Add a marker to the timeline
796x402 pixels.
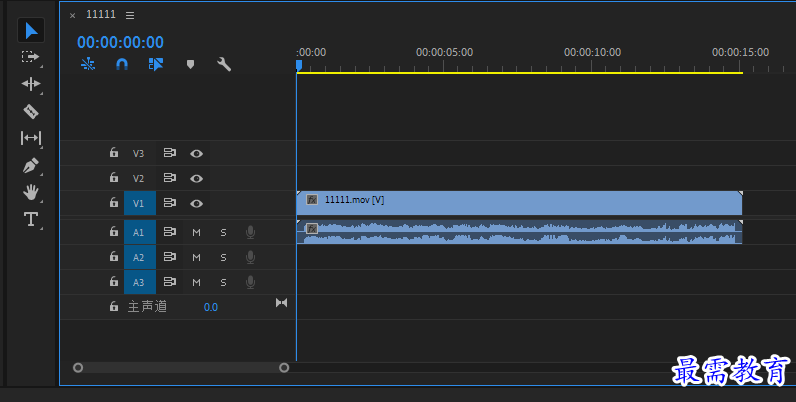(190, 64)
